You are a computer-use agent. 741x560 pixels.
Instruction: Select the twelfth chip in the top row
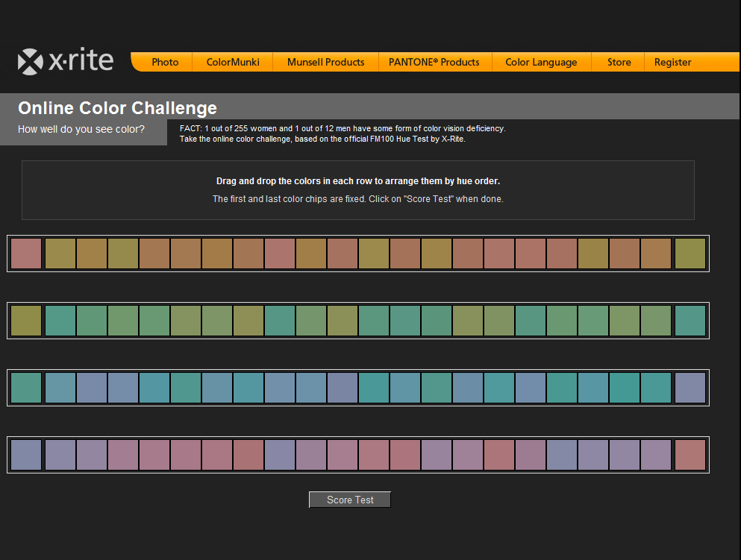(x=374, y=254)
